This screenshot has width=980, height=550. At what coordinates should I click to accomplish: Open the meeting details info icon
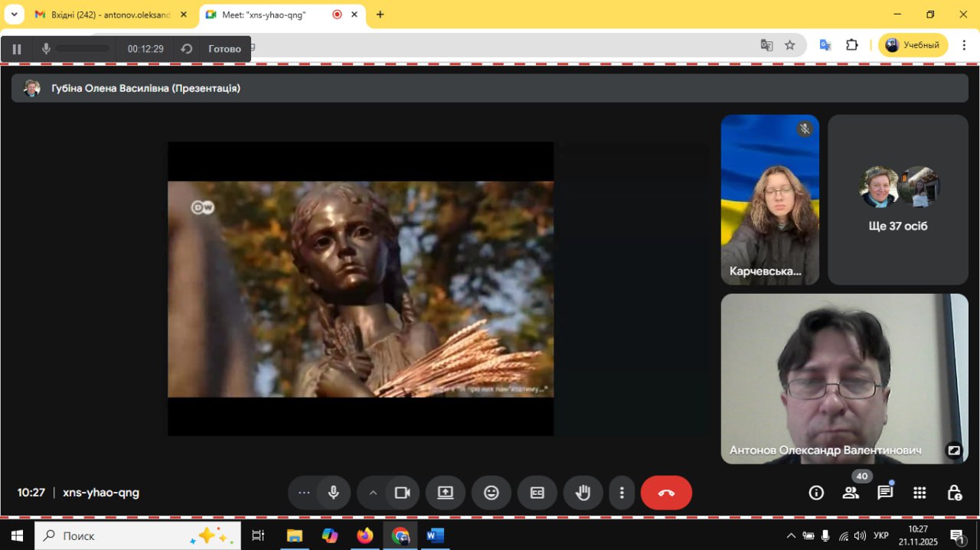(816, 493)
